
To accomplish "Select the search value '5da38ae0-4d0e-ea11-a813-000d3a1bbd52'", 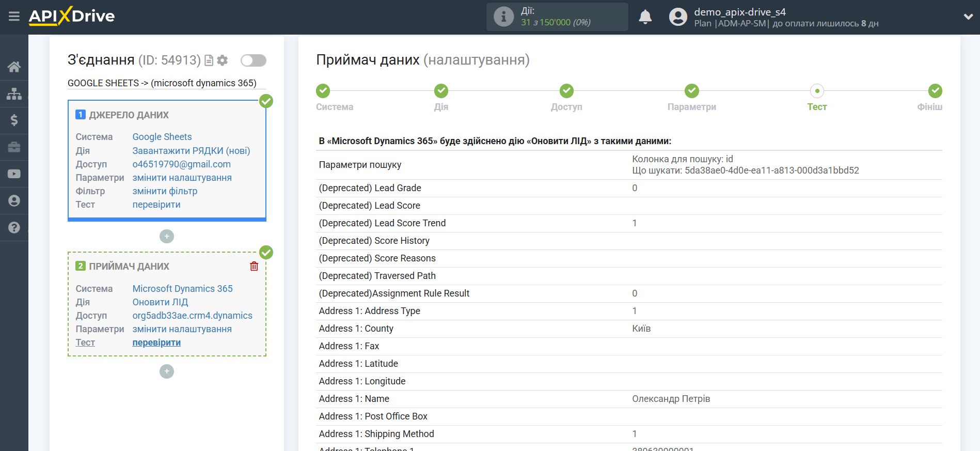I will point(772,170).
